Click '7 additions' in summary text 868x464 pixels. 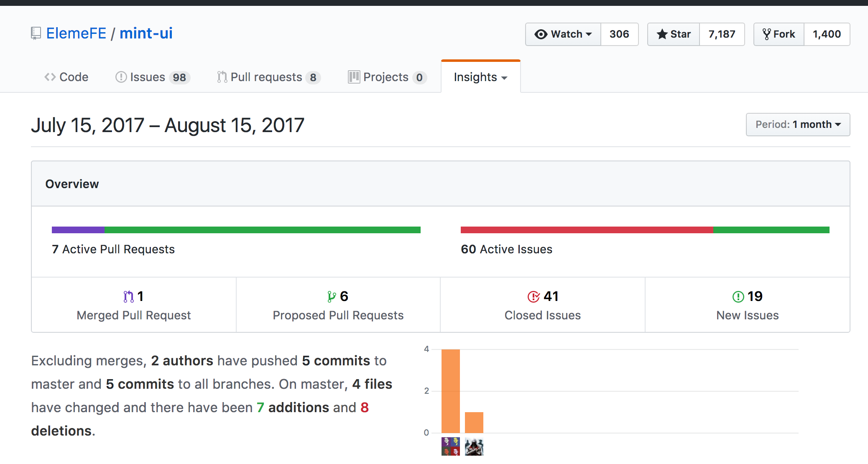(x=293, y=408)
